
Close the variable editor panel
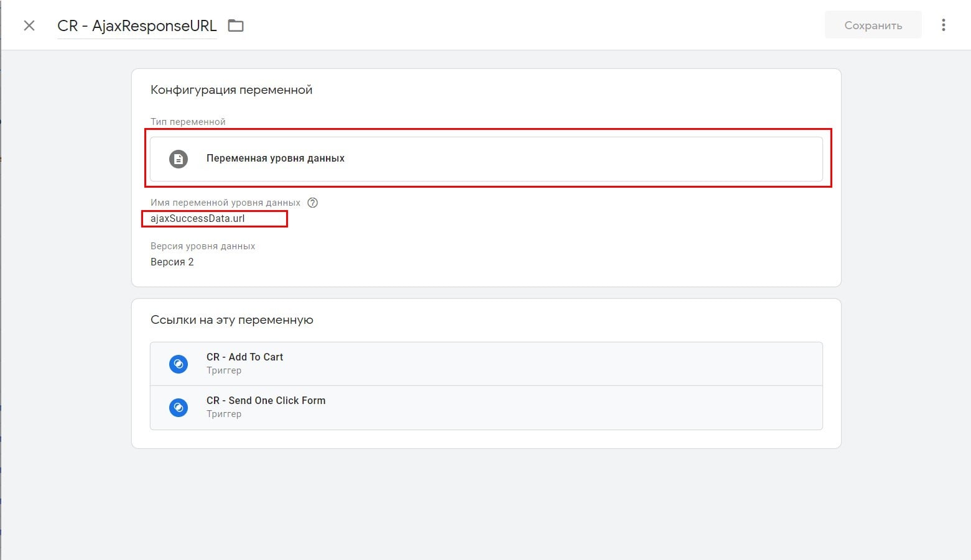29,25
